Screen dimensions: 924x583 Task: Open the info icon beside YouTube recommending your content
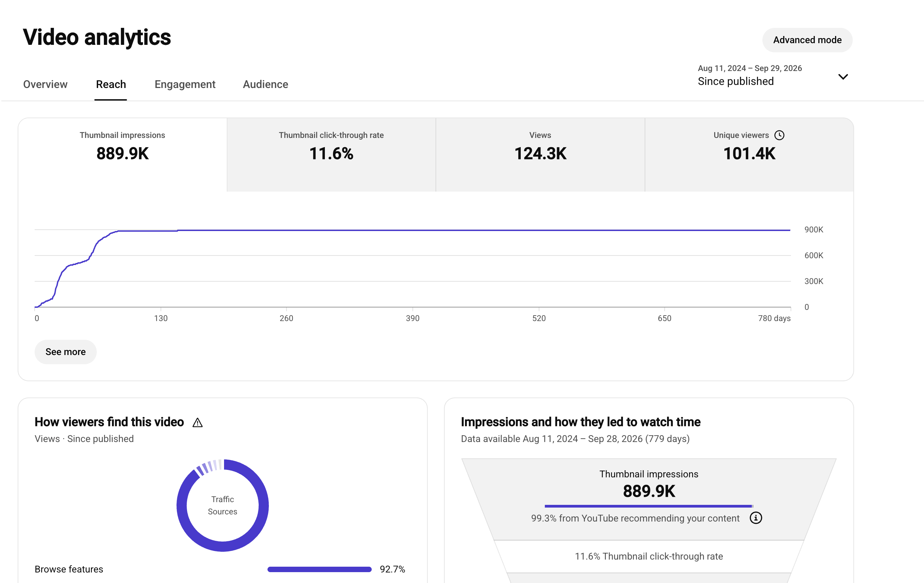click(x=756, y=518)
